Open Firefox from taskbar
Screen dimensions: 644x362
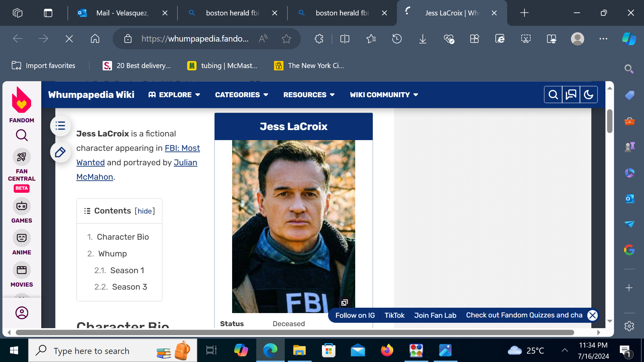point(387,351)
